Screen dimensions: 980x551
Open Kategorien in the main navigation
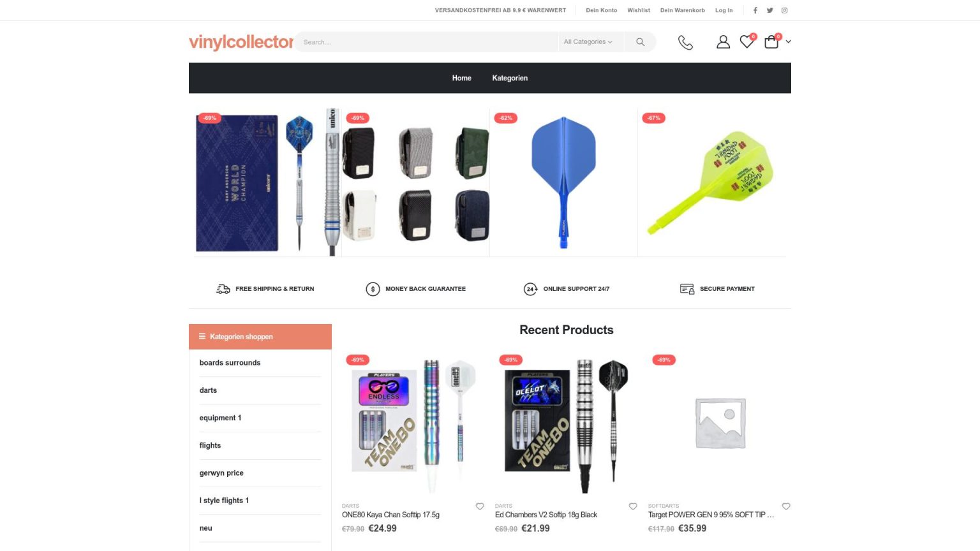(510, 78)
